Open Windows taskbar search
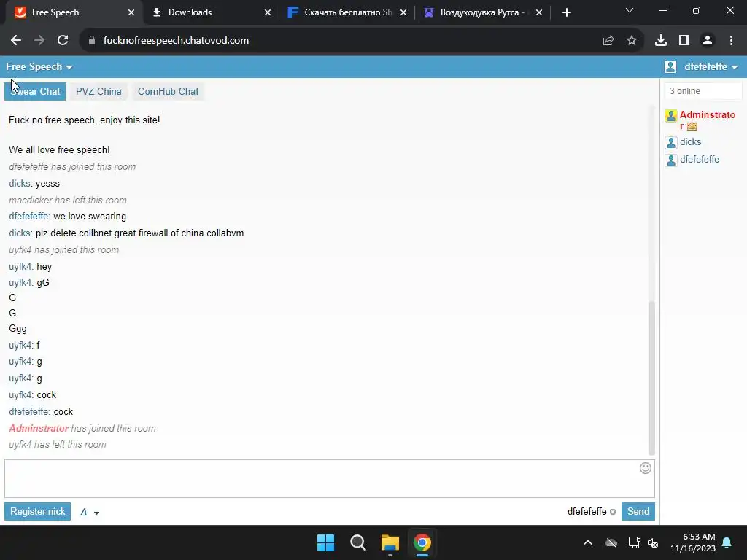The image size is (747, 560). [357, 542]
